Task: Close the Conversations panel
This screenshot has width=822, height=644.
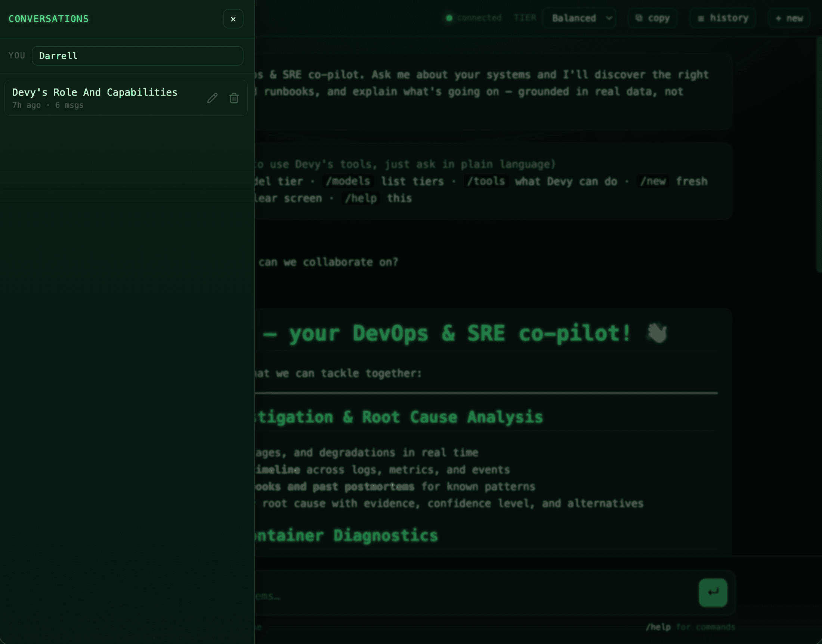Action: click(233, 19)
